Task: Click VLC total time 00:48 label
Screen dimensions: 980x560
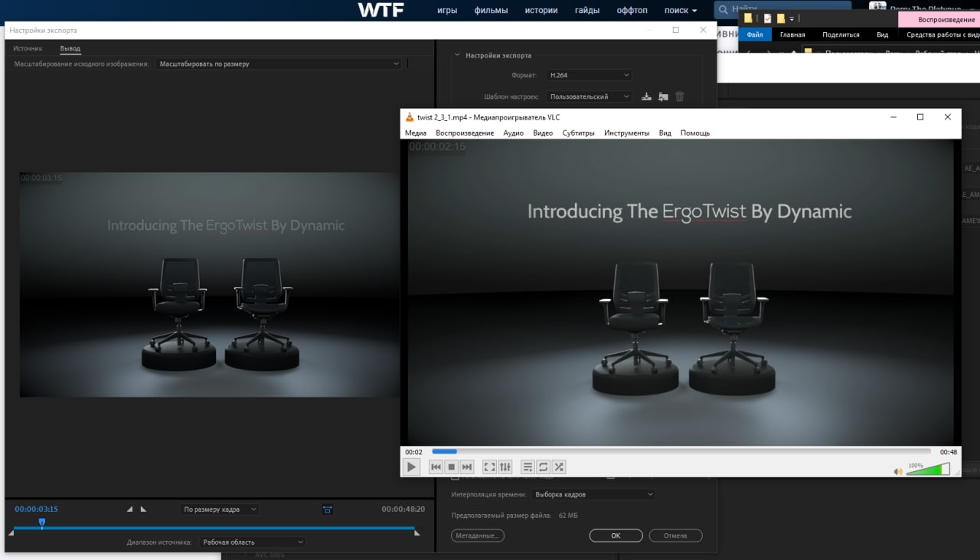Action: 949,452
